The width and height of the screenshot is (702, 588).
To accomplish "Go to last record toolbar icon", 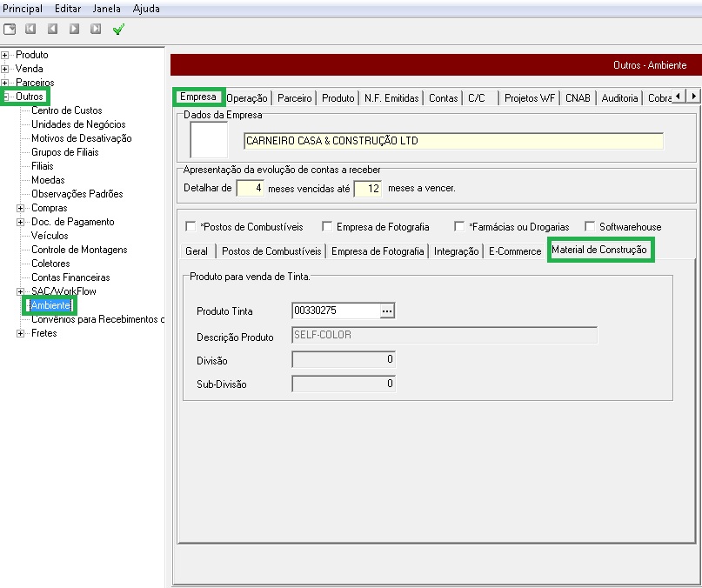I will pos(96,29).
